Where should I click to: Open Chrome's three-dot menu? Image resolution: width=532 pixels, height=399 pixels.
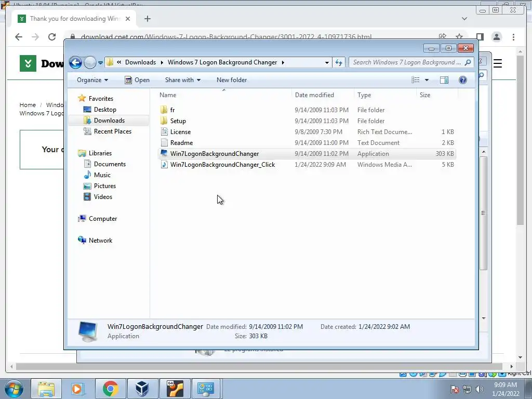[x=513, y=37]
